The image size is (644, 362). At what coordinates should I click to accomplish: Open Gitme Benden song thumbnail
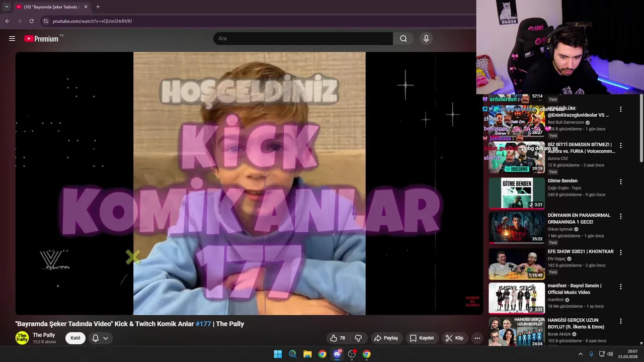(517, 193)
